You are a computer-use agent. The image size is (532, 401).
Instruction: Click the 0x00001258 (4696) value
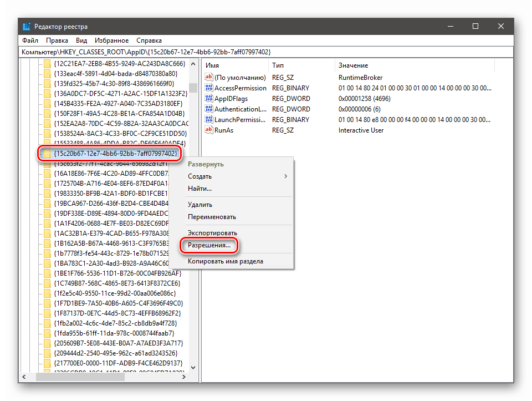point(365,99)
